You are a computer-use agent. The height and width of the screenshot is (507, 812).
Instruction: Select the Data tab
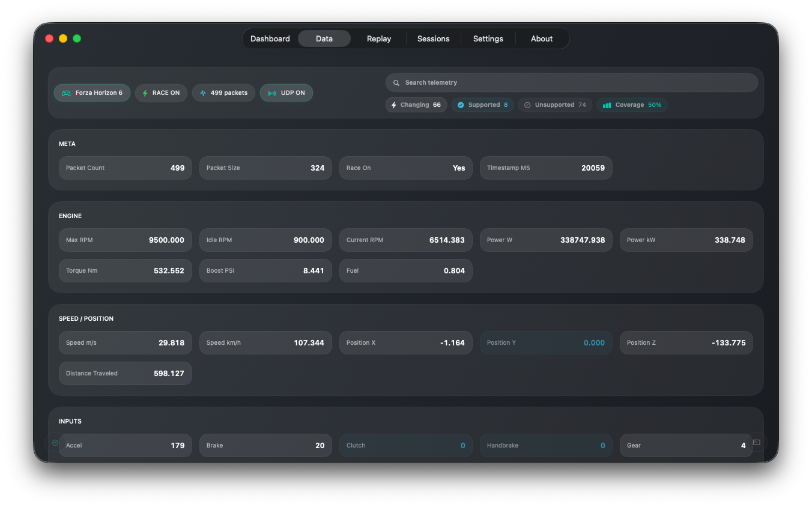coord(324,38)
